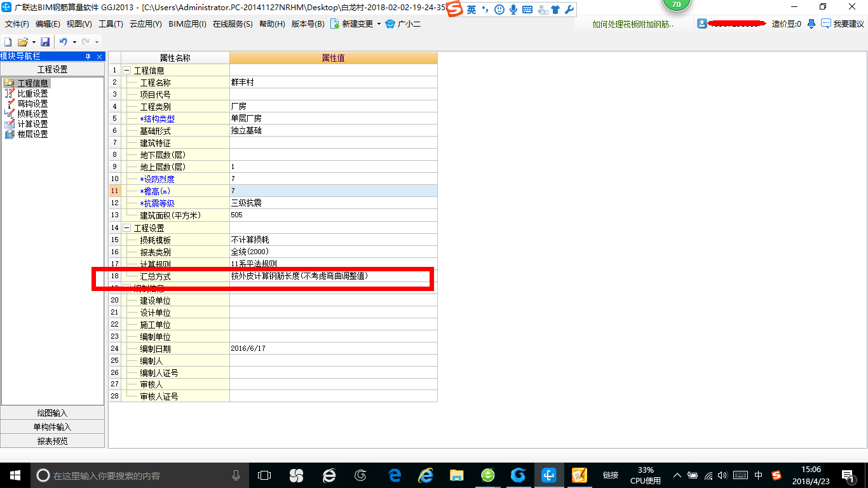
Task: Open the 新建变更 dropdown arrow
Action: [x=379, y=24]
